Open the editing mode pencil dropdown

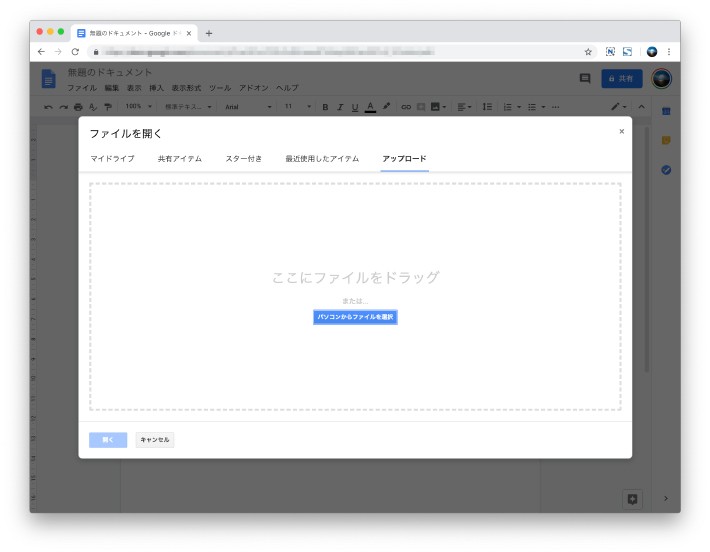[619, 107]
